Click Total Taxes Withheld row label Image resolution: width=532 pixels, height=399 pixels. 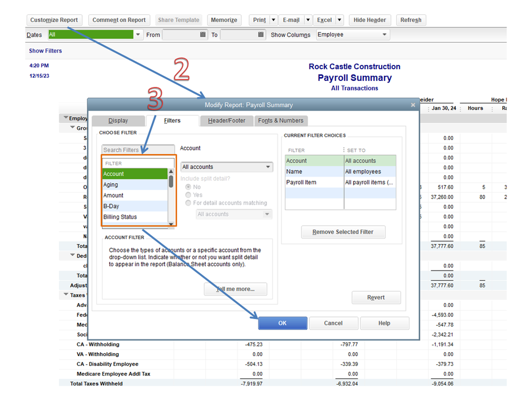[x=96, y=384]
